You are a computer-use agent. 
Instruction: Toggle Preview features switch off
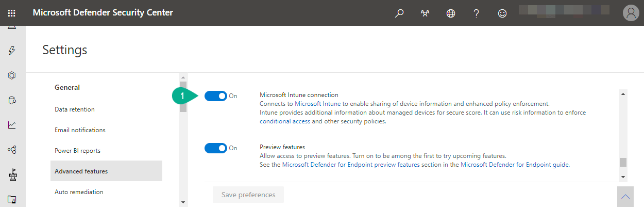click(216, 148)
